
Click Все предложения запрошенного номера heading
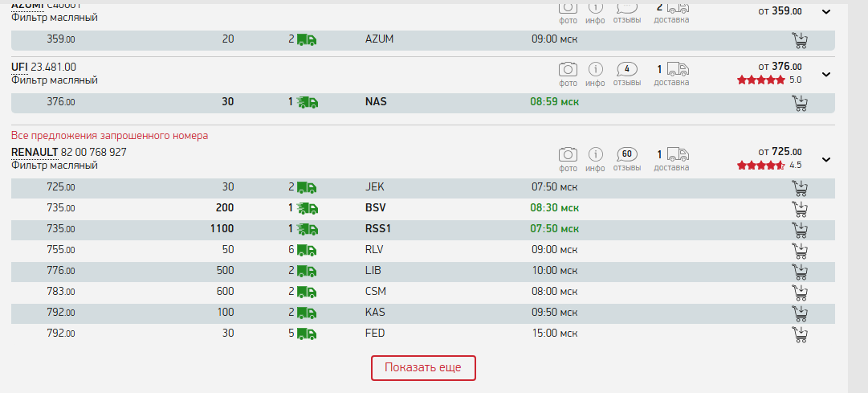click(x=110, y=136)
